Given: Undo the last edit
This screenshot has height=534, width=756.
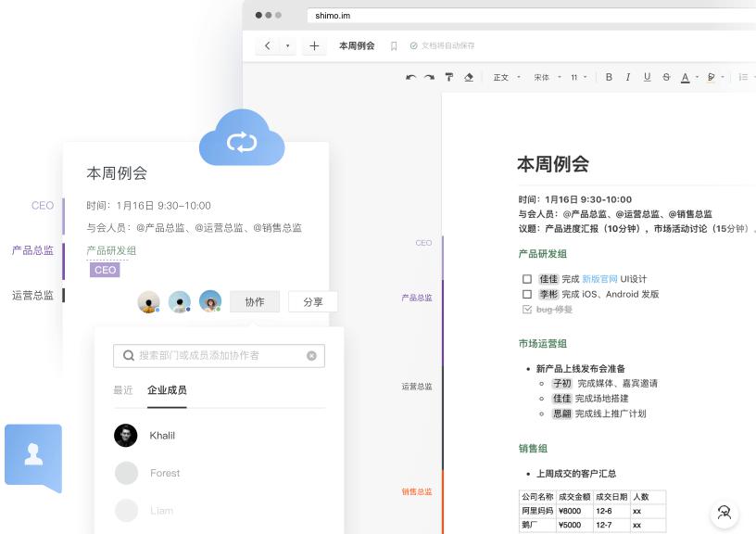Looking at the screenshot, I should pyautogui.click(x=410, y=77).
